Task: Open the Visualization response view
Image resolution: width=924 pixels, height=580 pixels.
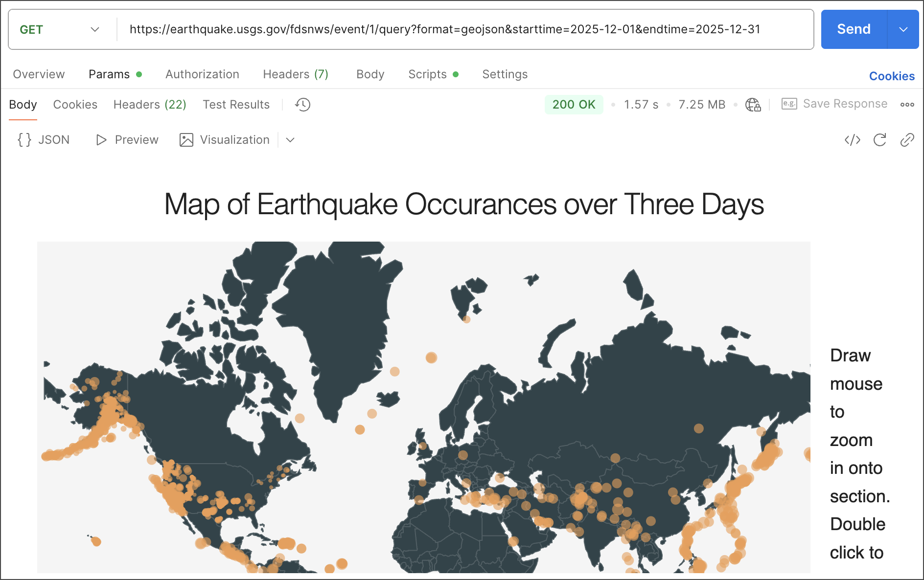Action: (224, 140)
